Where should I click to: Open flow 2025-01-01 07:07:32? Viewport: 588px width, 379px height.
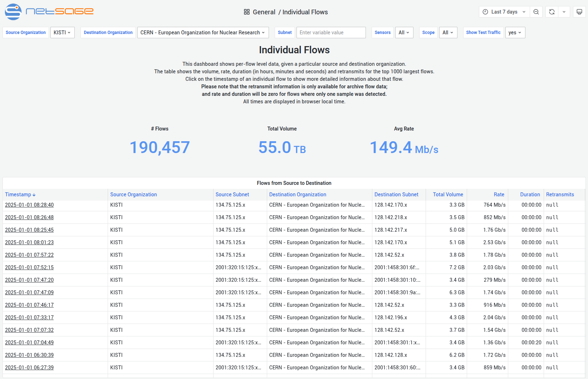(x=29, y=330)
